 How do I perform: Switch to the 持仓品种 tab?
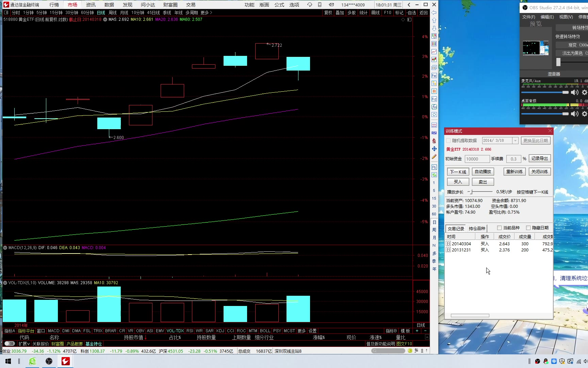click(477, 229)
